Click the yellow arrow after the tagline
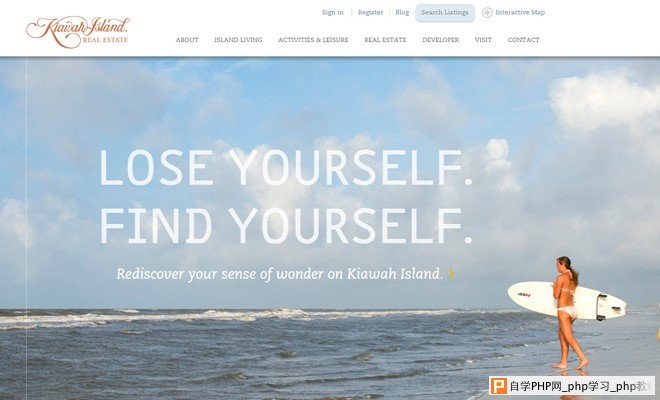 (452, 274)
